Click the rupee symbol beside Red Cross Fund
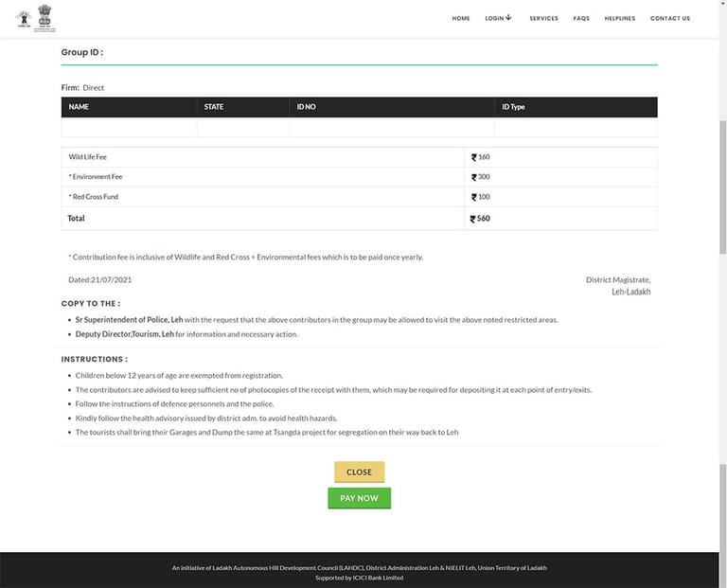Viewport: 727px width, 588px height. (474, 197)
